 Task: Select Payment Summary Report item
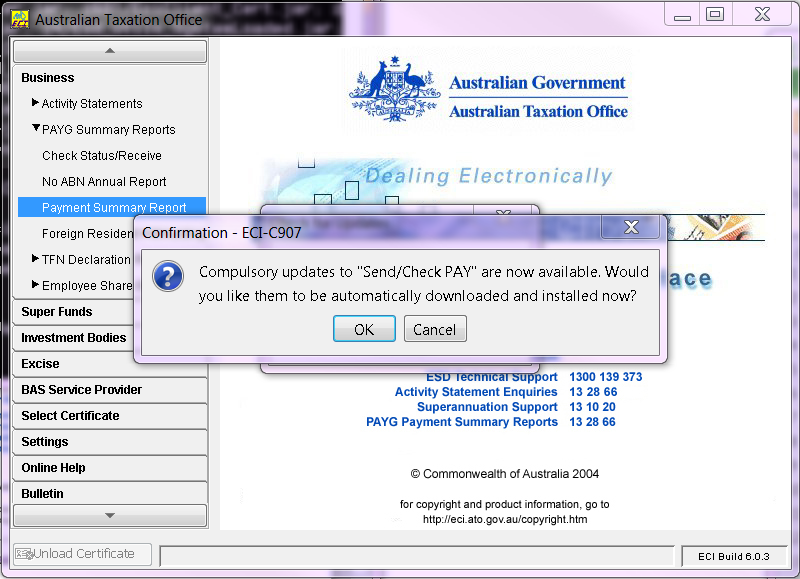112,208
